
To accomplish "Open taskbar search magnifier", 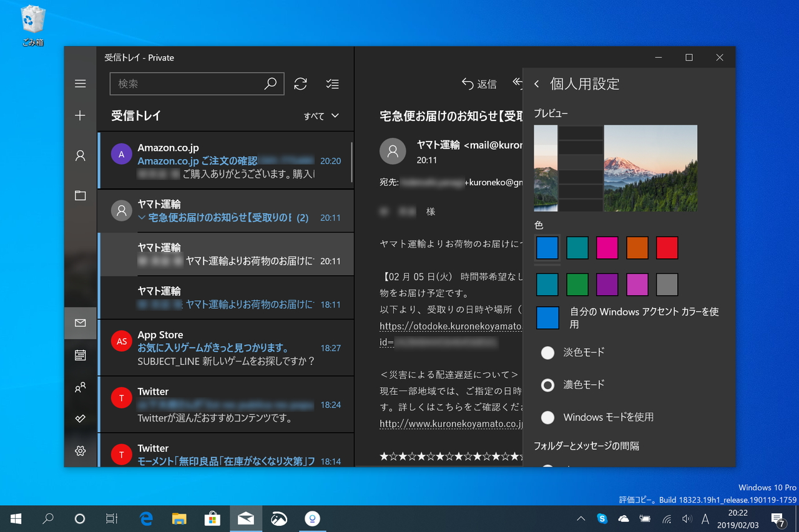I will point(47,518).
